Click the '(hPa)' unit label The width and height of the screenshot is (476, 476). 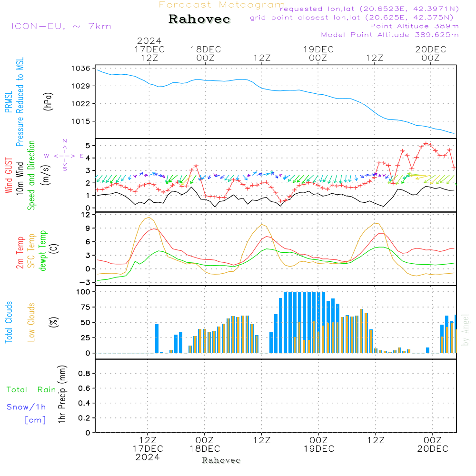click(48, 101)
